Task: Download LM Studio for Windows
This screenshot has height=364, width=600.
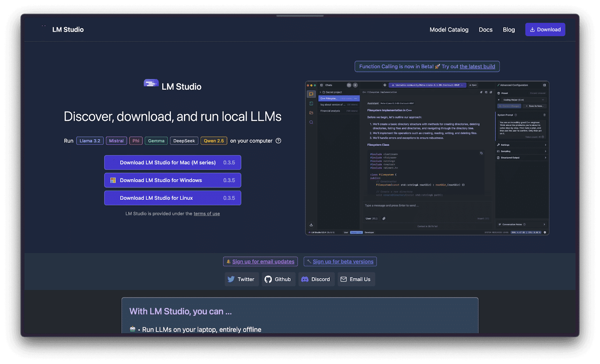Action: pos(172,180)
